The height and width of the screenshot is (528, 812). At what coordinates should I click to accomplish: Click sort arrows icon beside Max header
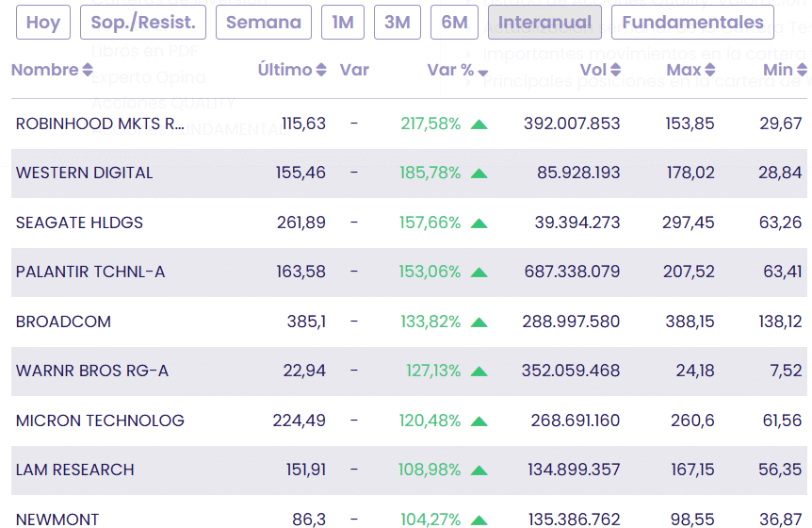(x=709, y=71)
